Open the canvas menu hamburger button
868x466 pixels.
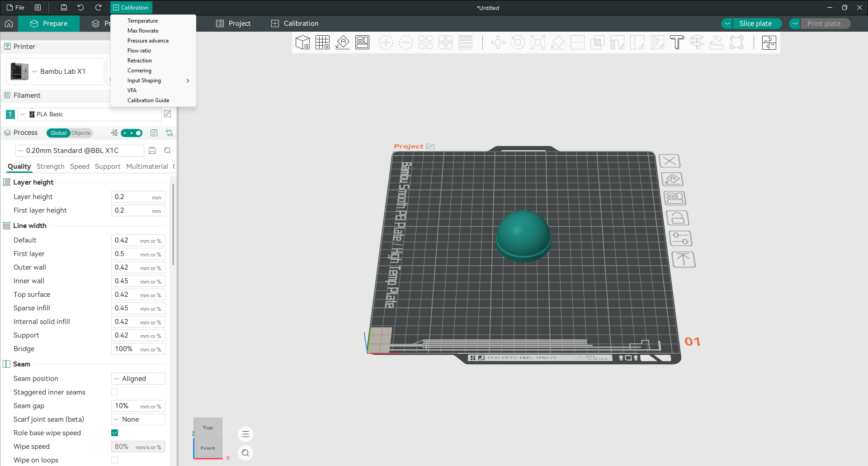(245, 434)
